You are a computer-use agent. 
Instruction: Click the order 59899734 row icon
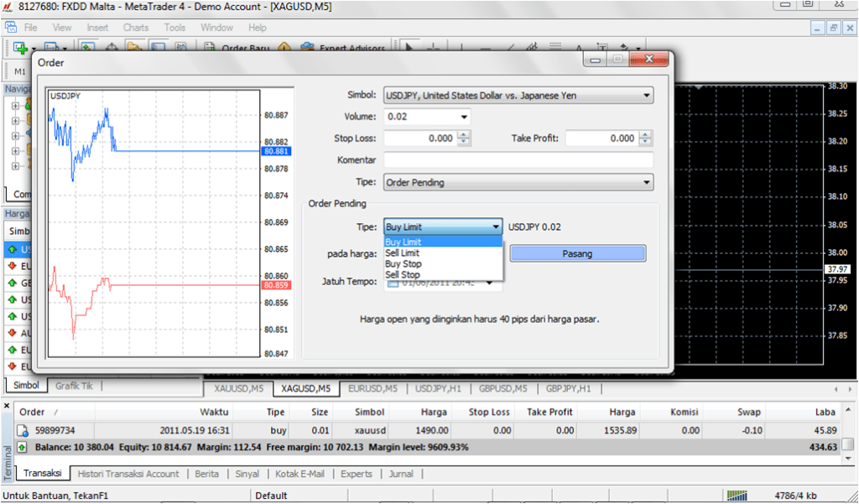coord(23,430)
